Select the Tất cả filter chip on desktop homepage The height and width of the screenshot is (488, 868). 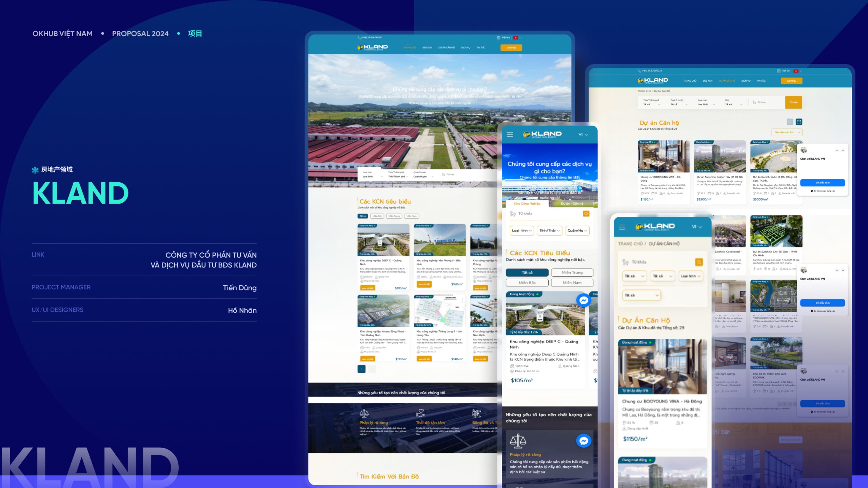(x=362, y=216)
